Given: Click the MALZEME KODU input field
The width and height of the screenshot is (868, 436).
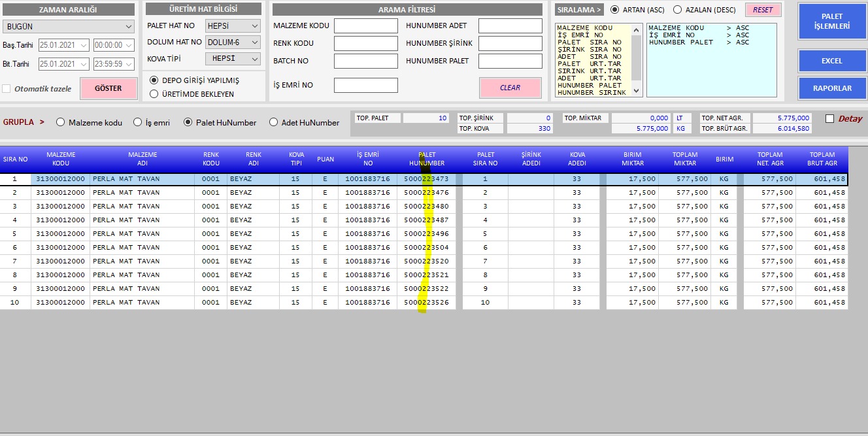Looking at the screenshot, I should pyautogui.click(x=365, y=26).
